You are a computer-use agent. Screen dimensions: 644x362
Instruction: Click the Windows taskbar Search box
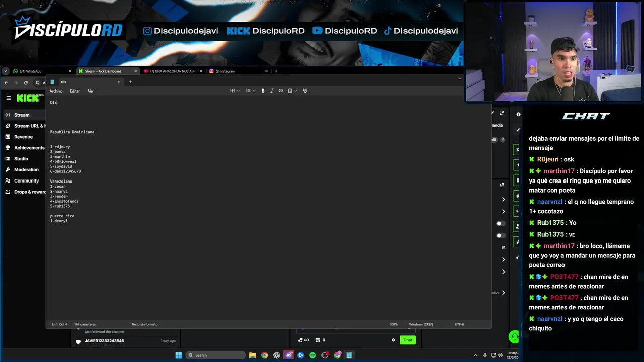[215, 355]
